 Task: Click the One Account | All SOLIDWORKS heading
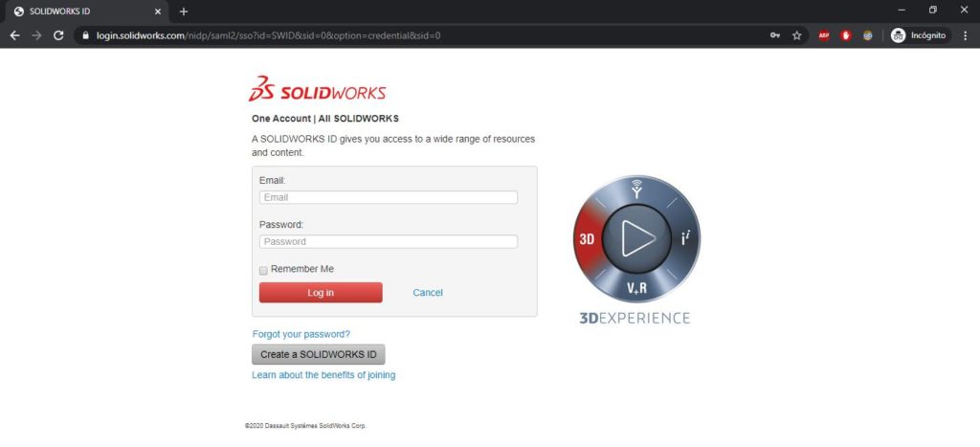(325, 118)
